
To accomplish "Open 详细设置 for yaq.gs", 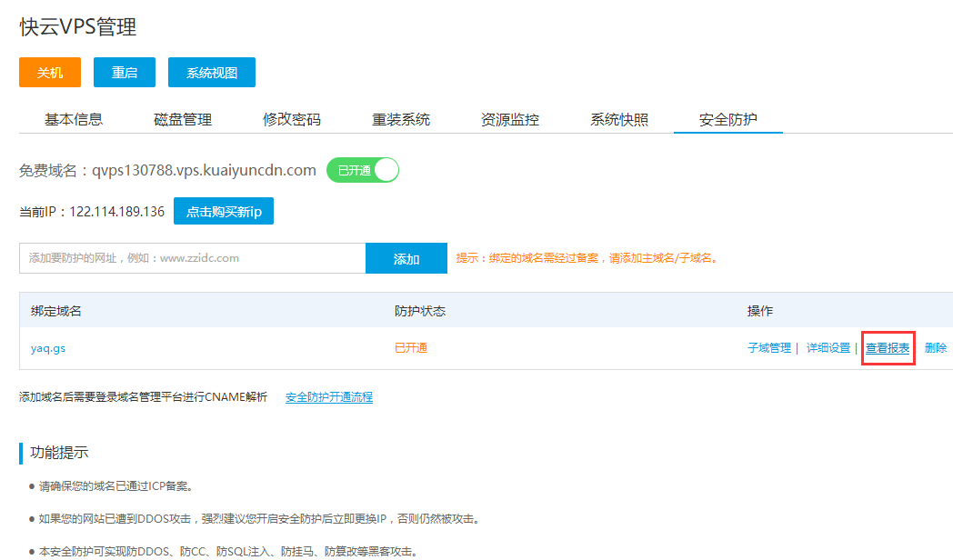I will point(828,348).
